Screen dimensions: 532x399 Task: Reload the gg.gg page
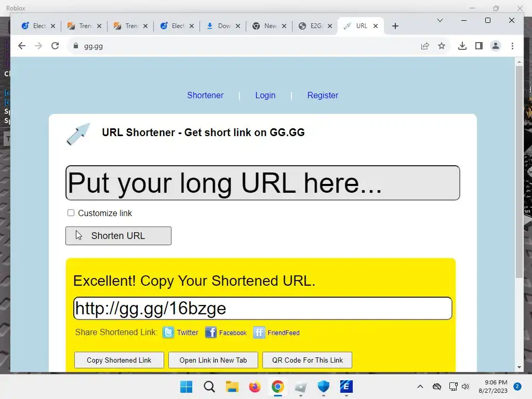(x=55, y=46)
